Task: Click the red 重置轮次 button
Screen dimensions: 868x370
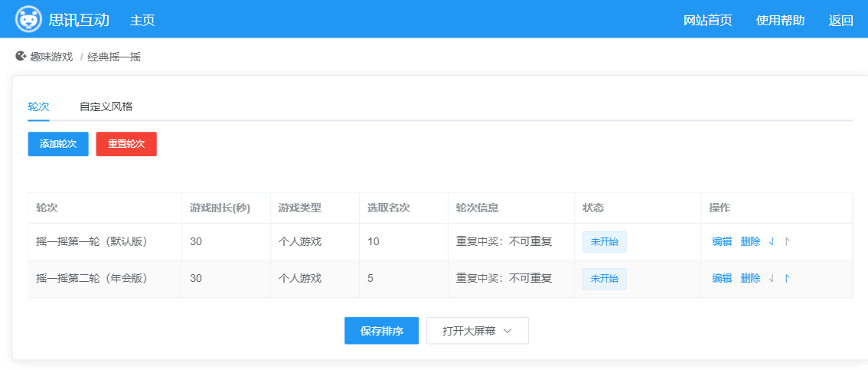Action: click(126, 144)
